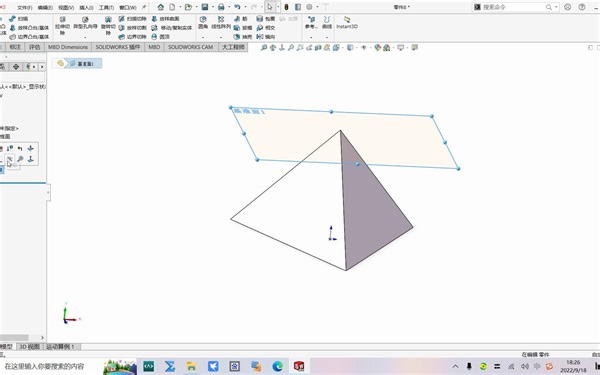The image size is (600, 375).
Task: Click the Select cursor tool
Action: [x=270, y=7]
